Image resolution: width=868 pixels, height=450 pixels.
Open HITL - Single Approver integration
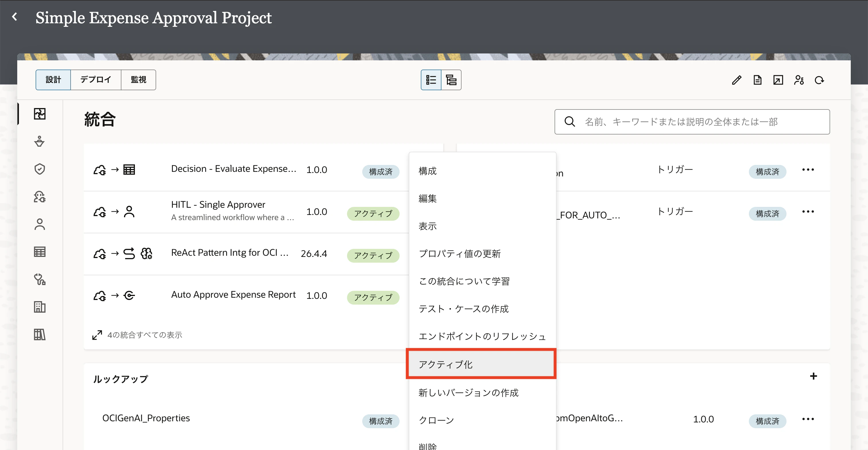(218, 204)
